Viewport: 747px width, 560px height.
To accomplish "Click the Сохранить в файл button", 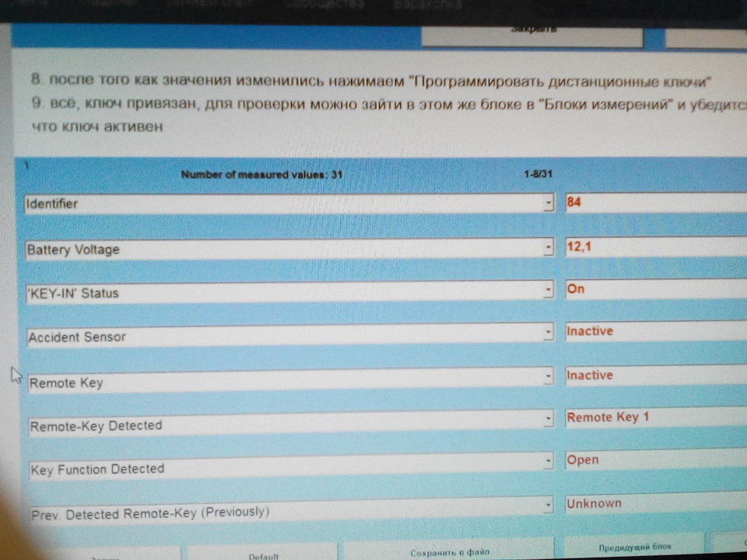I will (x=449, y=551).
